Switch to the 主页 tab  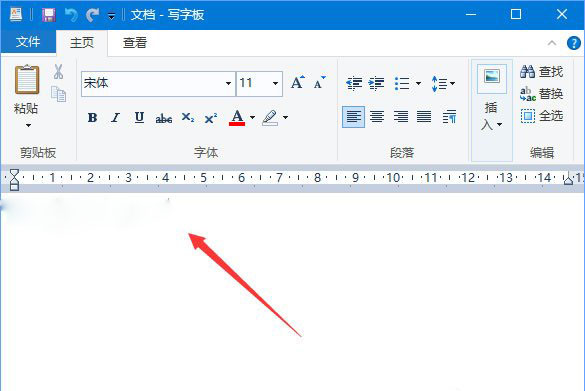point(82,43)
